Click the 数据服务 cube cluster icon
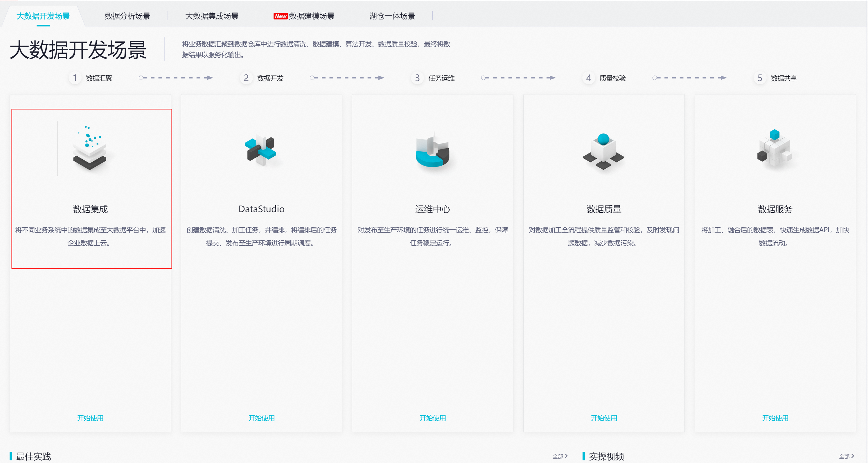 click(x=775, y=149)
